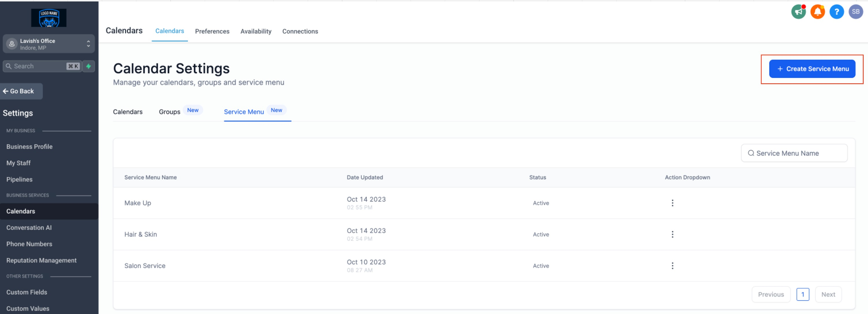The height and width of the screenshot is (314, 868).
Task: Open actions menu for Salon Service row
Action: tap(672, 265)
